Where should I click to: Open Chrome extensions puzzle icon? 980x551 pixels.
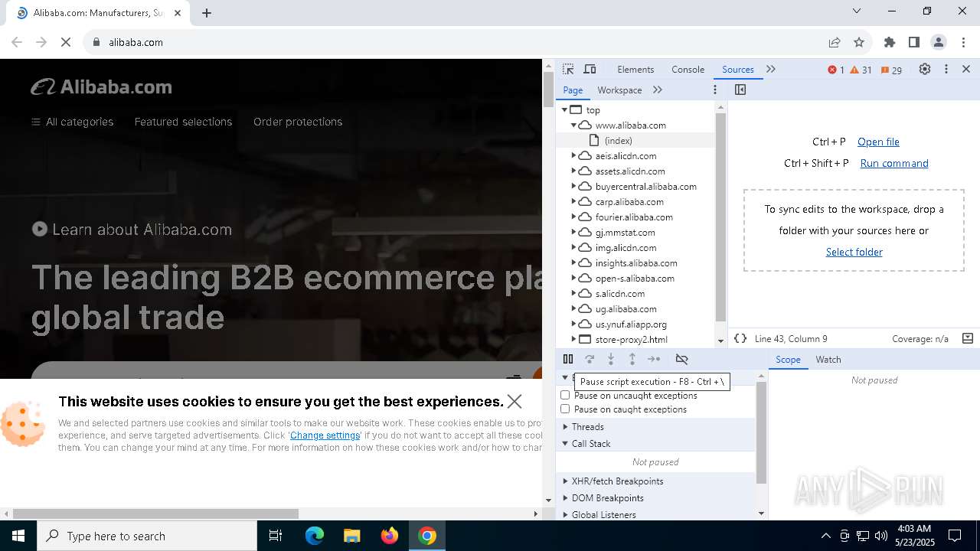click(x=890, y=42)
